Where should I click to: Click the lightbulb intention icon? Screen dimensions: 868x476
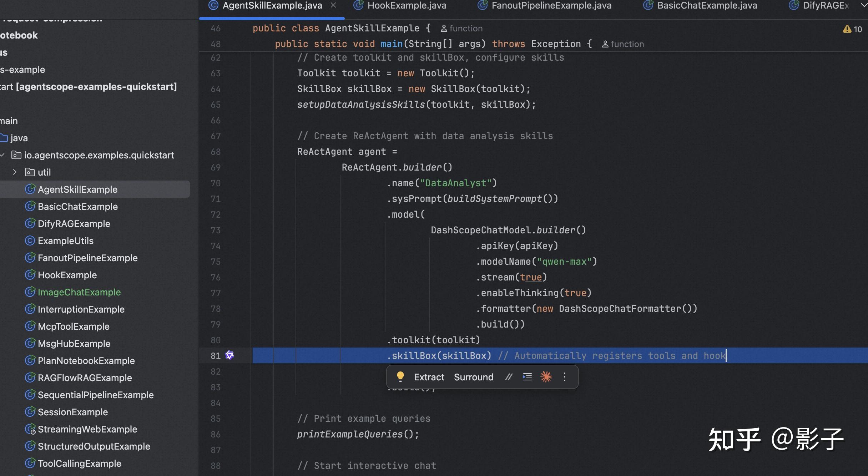click(400, 377)
